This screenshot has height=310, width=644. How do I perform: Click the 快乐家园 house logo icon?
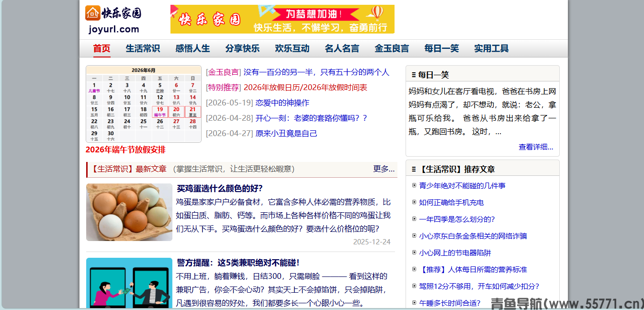[93, 13]
